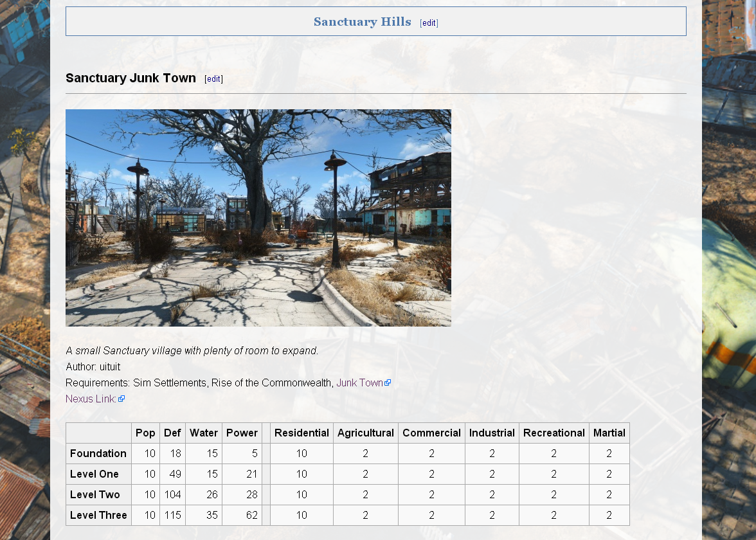
Task: Select the Martial column header
Action: tap(609, 433)
